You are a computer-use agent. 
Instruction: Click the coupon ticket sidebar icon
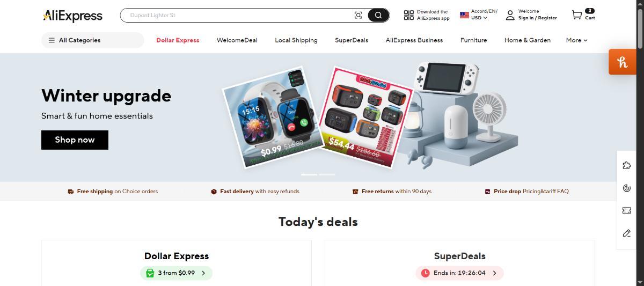pyautogui.click(x=627, y=210)
